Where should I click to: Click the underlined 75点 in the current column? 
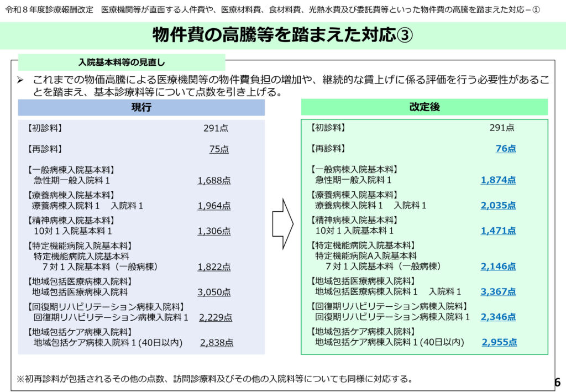point(218,149)
